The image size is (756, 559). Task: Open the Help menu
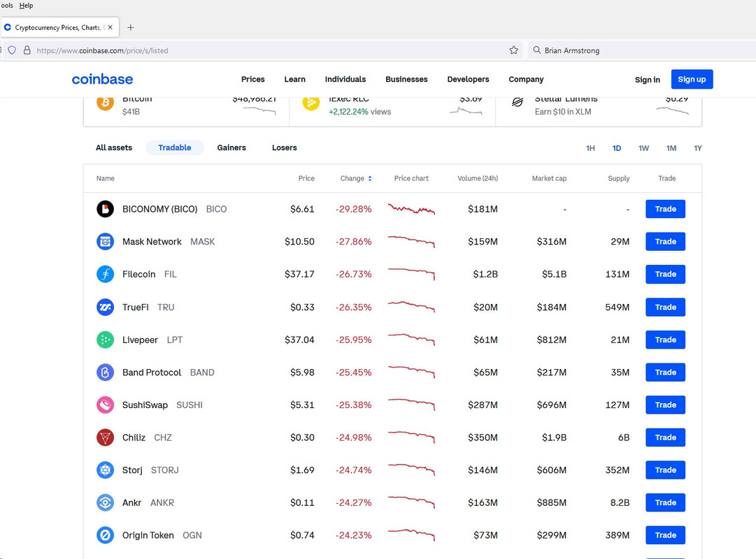(x=26, y=6)
